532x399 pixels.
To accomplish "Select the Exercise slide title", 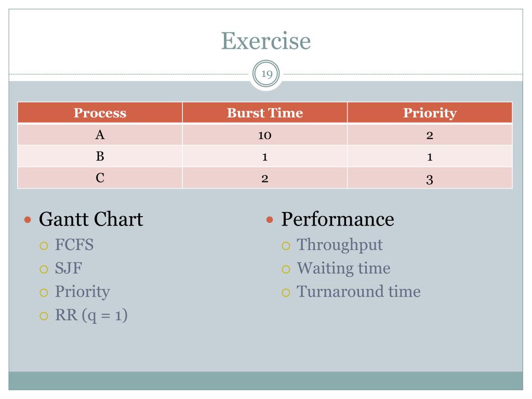I will click(266, 41).
